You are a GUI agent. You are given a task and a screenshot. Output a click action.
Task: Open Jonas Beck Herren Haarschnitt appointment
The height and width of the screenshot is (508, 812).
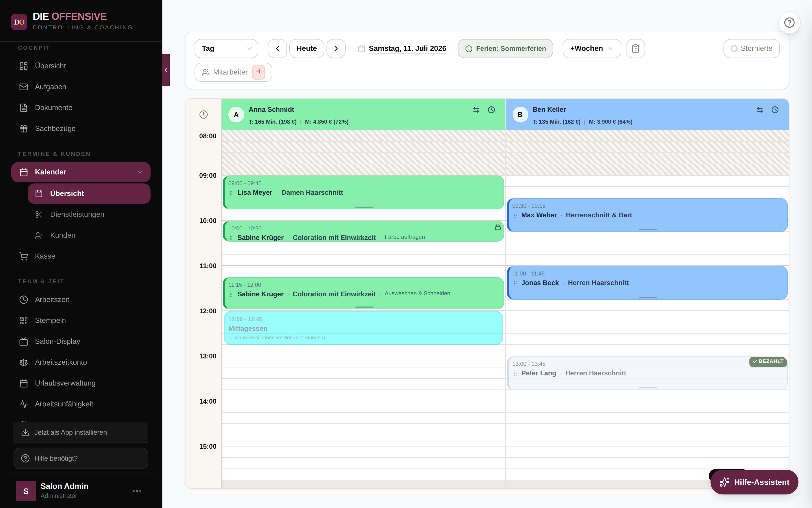click(647, 283)
